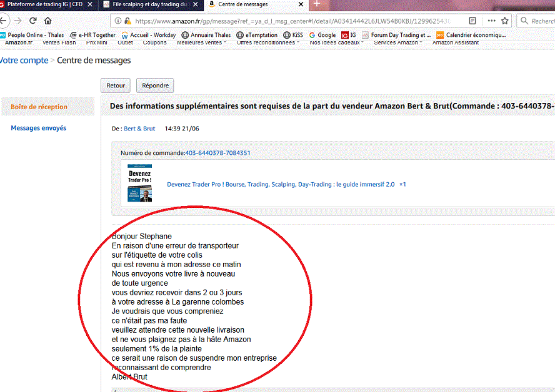Click the search magnifier icon
Screen dimensions: 555x392
coord(524,21)
